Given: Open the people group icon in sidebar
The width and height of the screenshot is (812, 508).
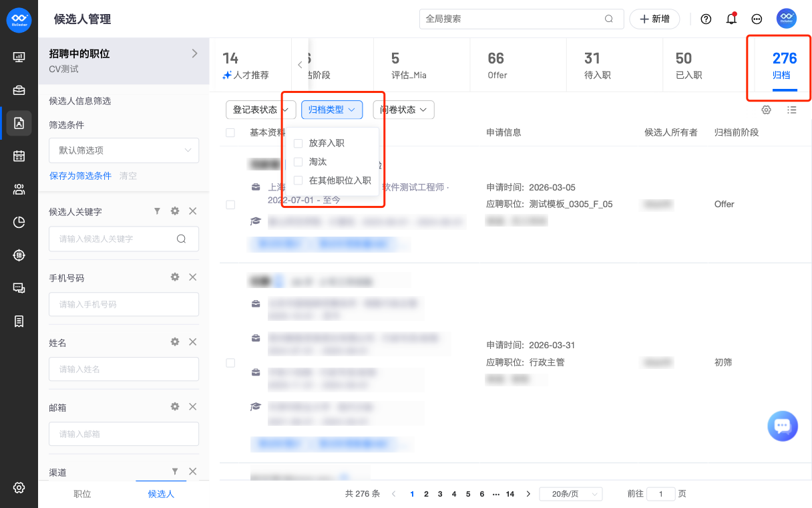Looking at the screenshot, I should (x=19, y=189).
